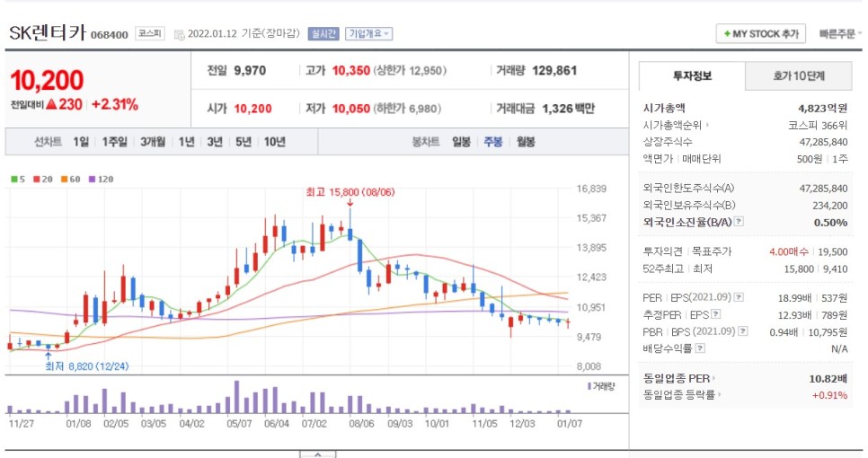The width and height of the screenshot is (868, 458).
Task: Click the 최고 15,800 (08/06) chart marker
Action: coord(350,192)
